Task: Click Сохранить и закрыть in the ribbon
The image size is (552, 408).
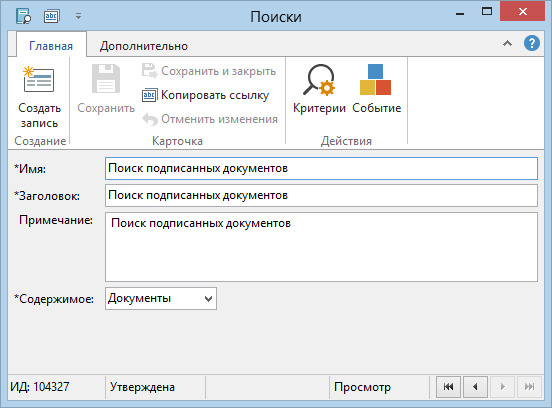Action: pyautogui.click(x=209, y=71)
